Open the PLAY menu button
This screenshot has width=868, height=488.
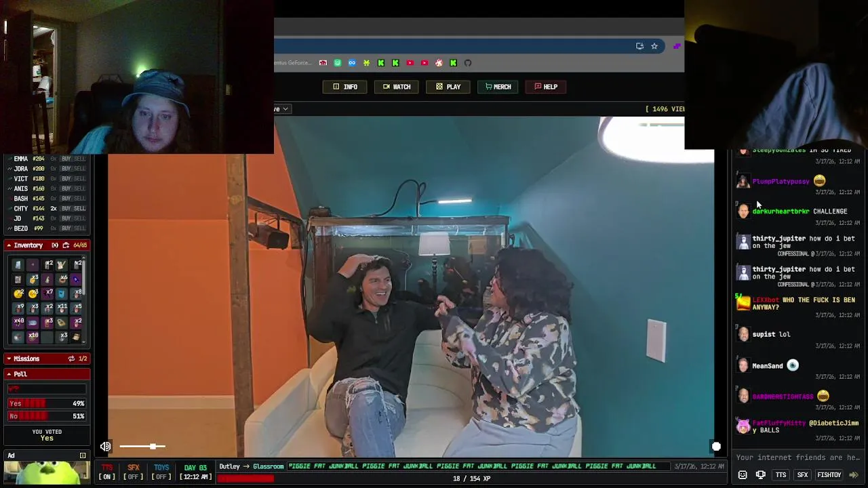click(448, 87)
